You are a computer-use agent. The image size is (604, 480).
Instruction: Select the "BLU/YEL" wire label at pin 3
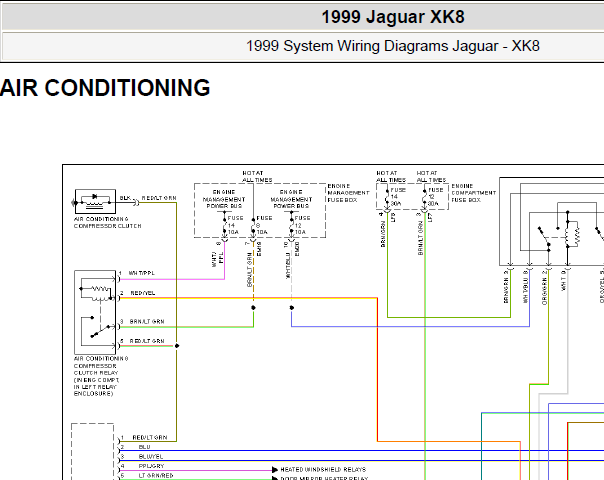point(151,457)
